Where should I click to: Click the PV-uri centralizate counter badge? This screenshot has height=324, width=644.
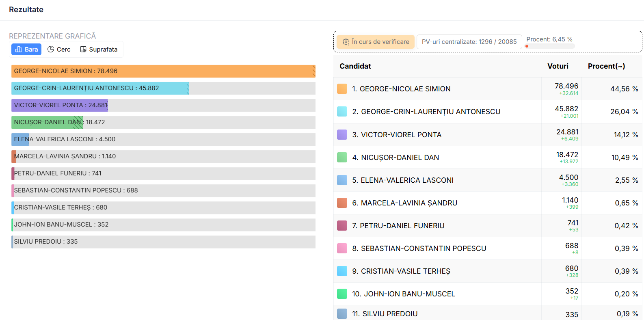click(x=469, y=42)
